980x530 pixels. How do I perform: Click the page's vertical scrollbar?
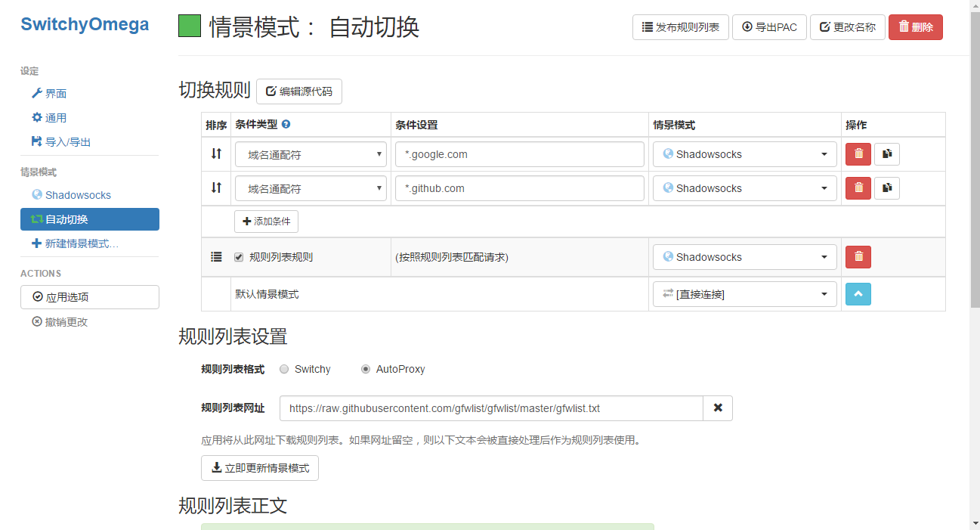point(975,160)
